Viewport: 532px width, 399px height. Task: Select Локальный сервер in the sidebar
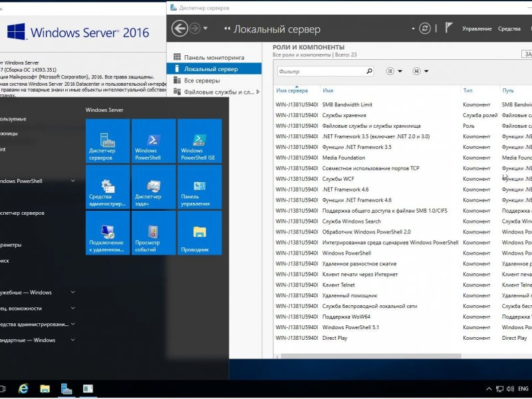tap(214, 68)
